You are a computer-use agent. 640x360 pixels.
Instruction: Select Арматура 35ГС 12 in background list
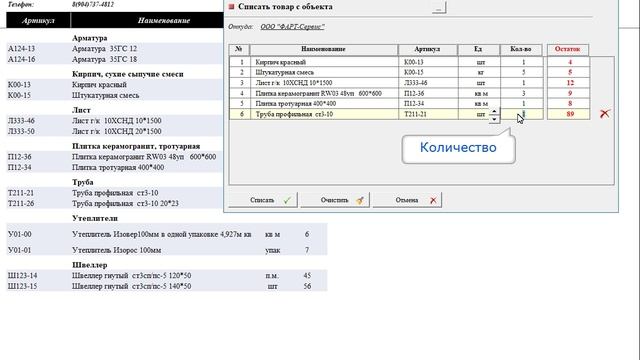click(x=104, y=49)
